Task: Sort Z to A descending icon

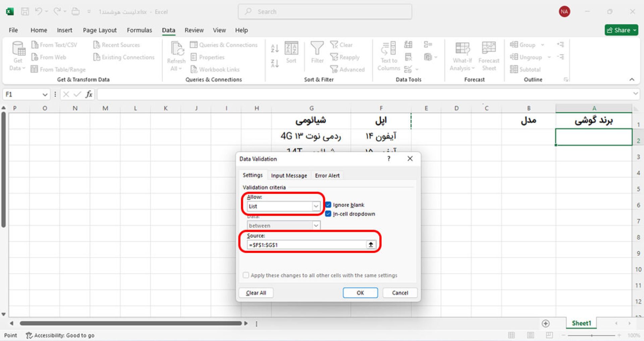Action: [275, 63]
